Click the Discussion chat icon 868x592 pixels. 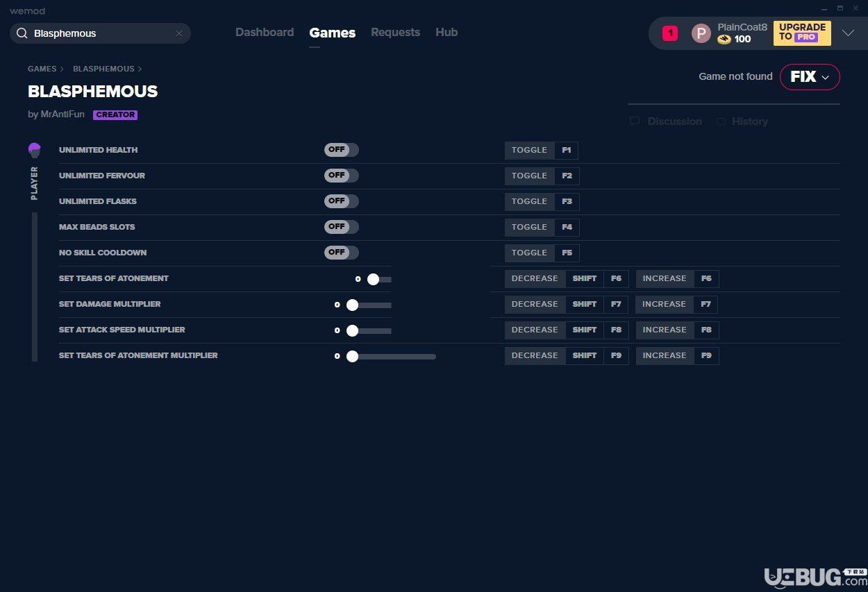click(x=635, y=121)
